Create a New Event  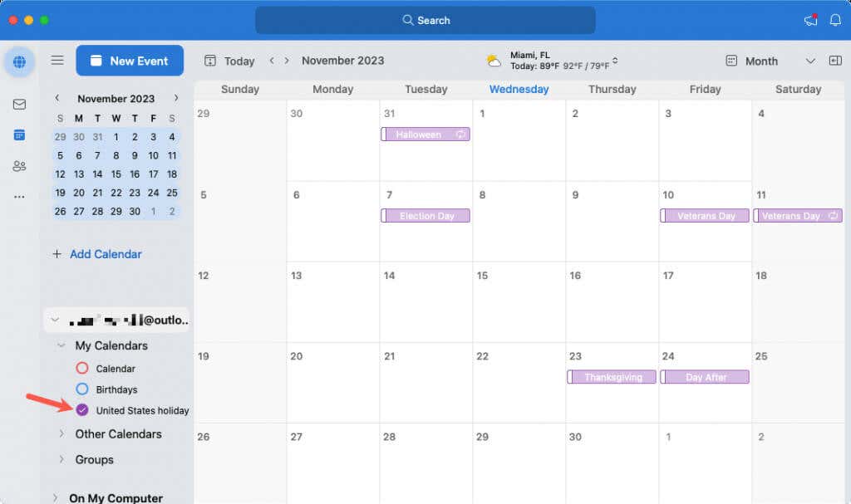130,61
